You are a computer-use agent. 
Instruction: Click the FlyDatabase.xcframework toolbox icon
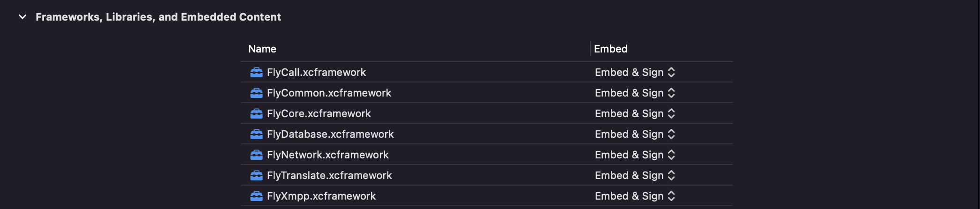pos(256,134)
